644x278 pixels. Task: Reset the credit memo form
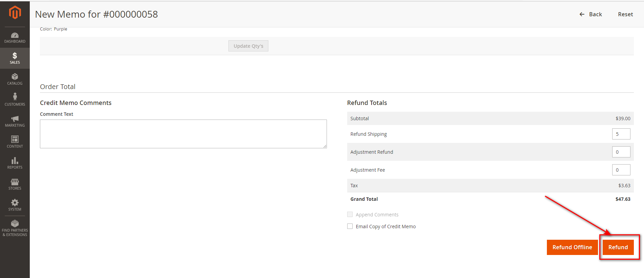click(x=625, y=14)
